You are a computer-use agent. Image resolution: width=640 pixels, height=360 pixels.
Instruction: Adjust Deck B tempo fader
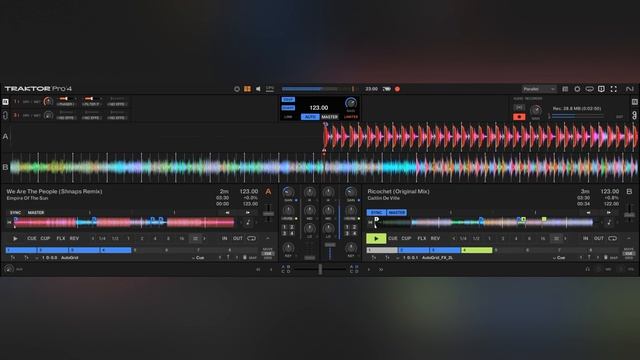[x=629, y=213]
